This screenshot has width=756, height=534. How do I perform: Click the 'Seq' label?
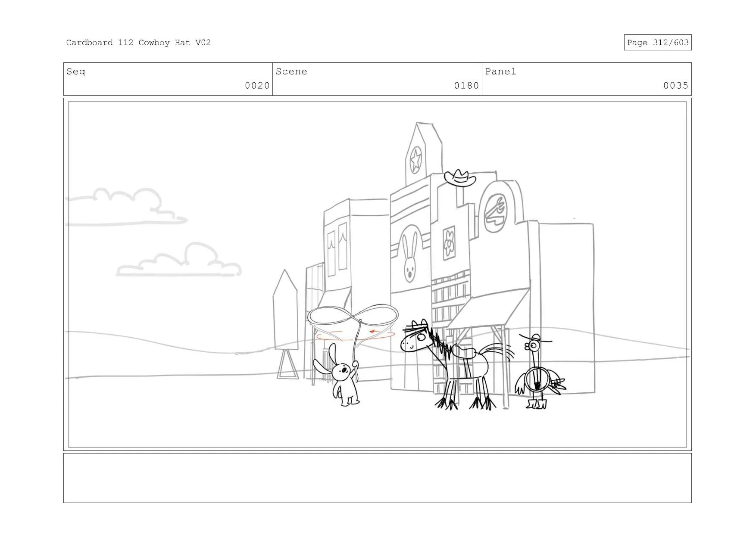tap(76, 71)
